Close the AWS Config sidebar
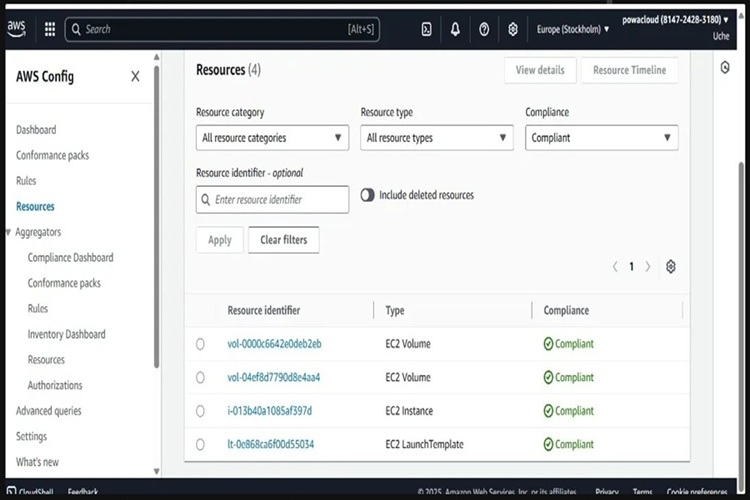 pos(135,76)
